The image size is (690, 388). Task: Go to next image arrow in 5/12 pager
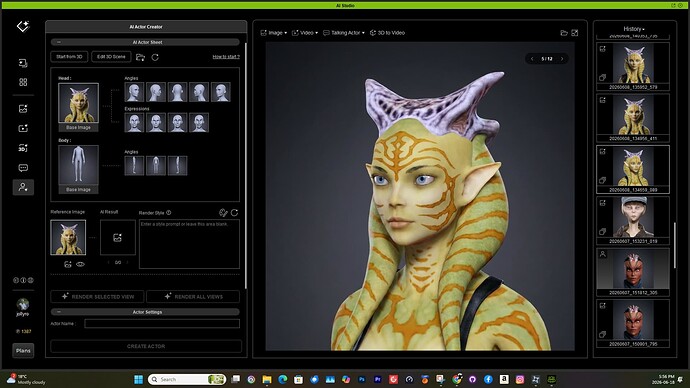tap(562, 59)
